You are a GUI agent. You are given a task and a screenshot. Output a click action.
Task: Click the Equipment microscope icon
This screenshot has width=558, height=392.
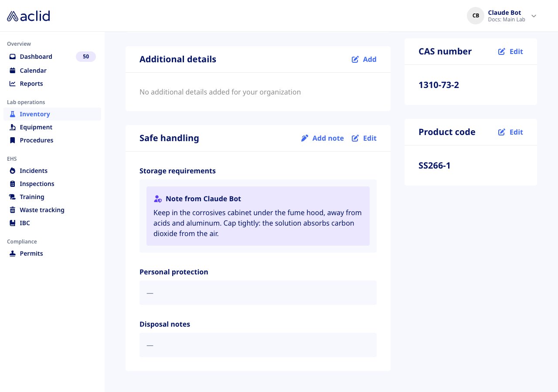[13, 127]
